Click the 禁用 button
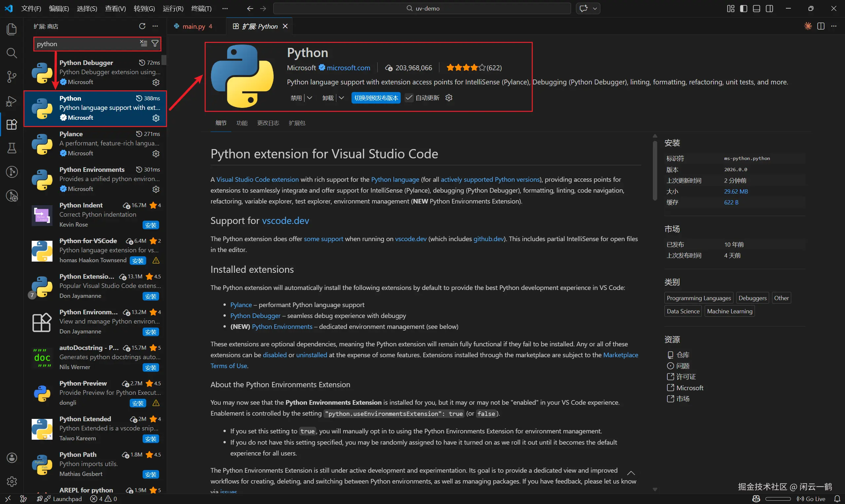Image resolution: width=845 pixels, height=504 pixels. (x=296, y=98)
